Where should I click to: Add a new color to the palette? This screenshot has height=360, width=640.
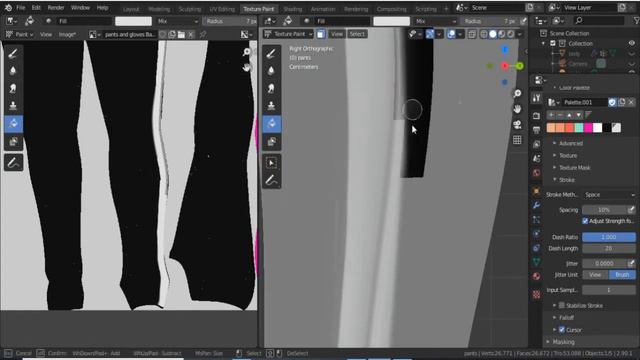coord(551,115)
